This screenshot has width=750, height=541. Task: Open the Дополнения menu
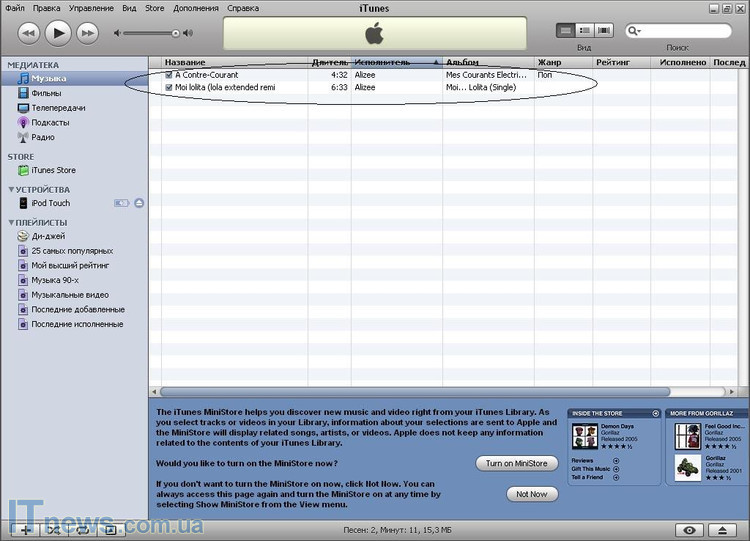(x=195, y=8)
